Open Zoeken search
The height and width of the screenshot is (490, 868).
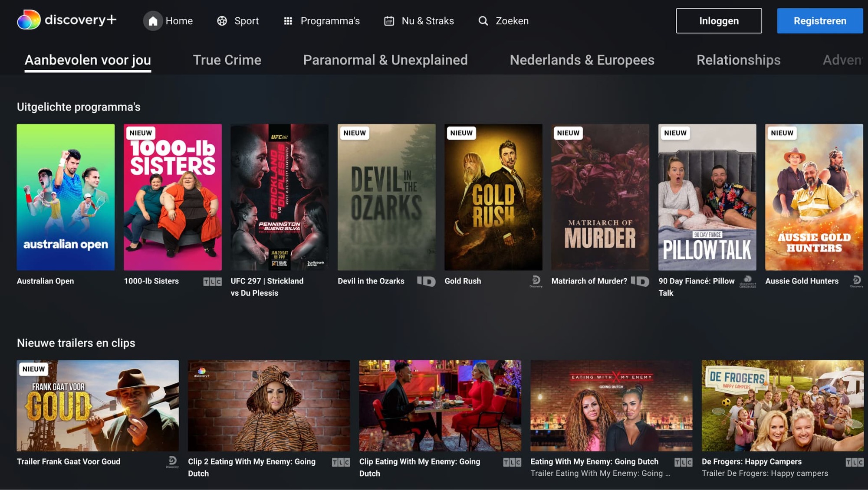503,21
